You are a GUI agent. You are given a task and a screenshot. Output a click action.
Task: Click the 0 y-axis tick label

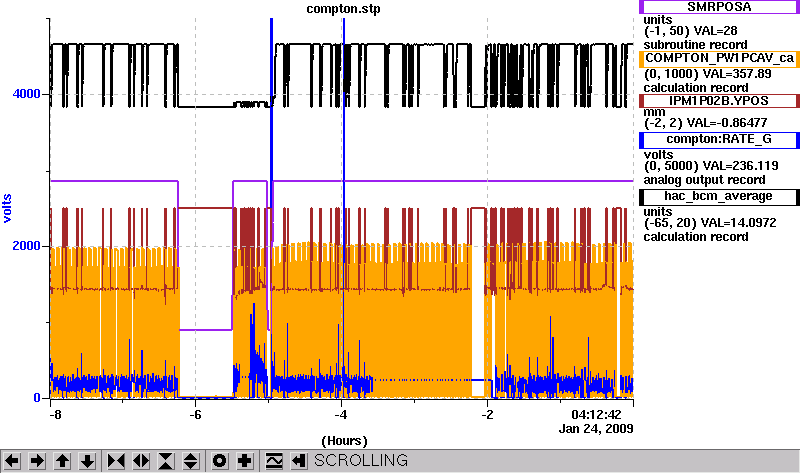pos(37,397)
